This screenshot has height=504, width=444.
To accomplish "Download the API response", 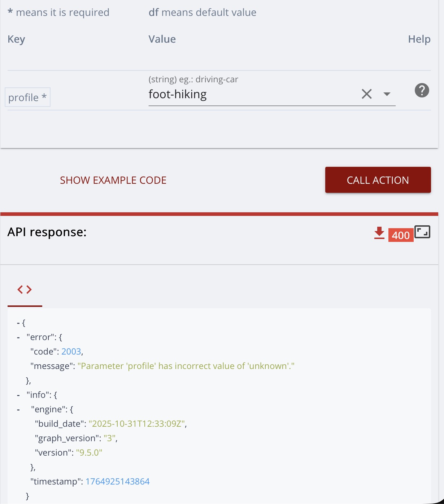I will (379, 233).
